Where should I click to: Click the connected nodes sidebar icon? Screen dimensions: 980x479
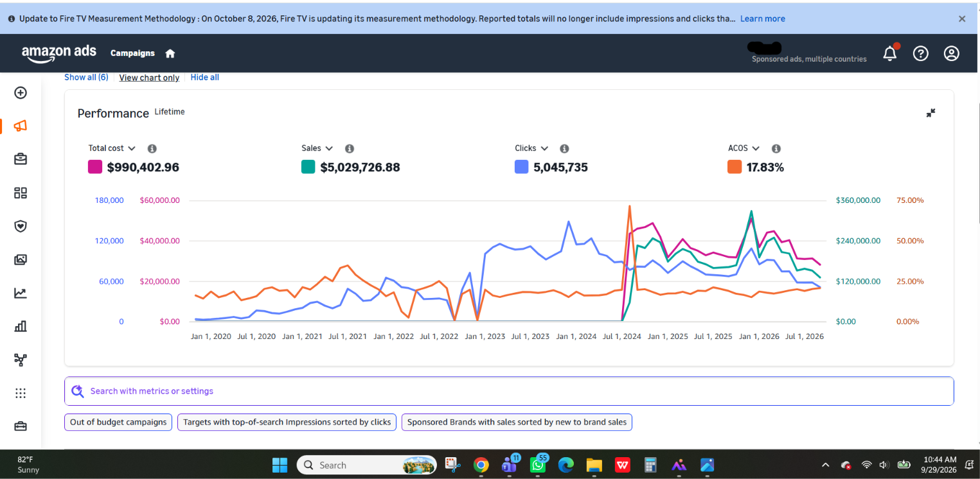click(21, 360)
